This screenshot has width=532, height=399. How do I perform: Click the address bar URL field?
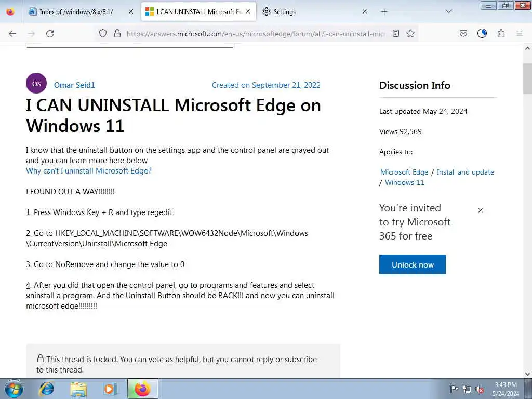256,34
